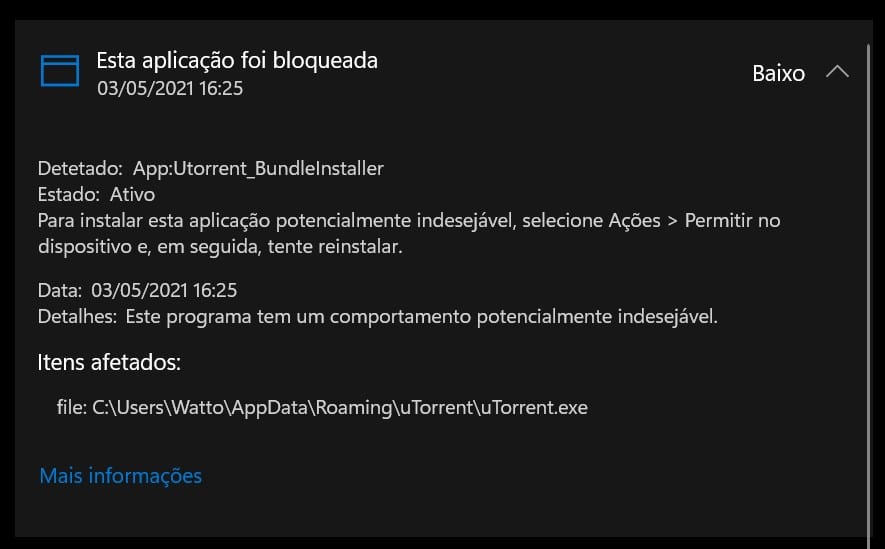
Task: Click the vertical scrollbar on the right
Action: (869, 288)
